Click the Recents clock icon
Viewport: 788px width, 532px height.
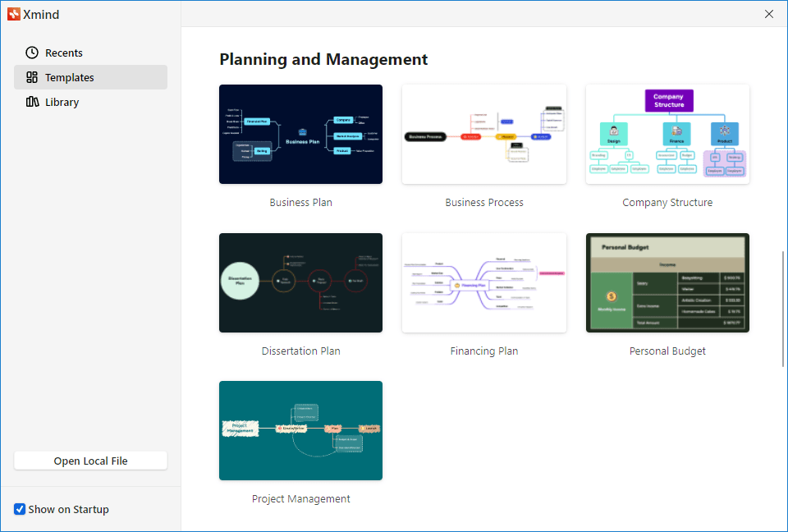(32, 53)
